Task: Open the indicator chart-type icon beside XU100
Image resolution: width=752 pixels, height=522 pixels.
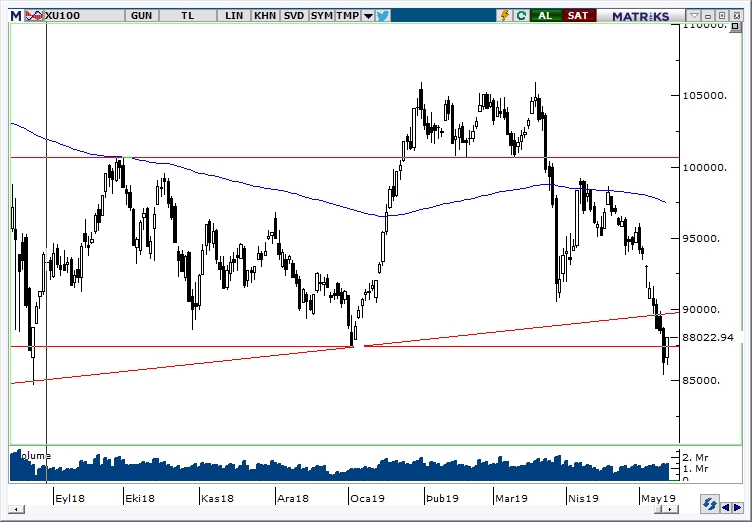Action: click(34, 16)
